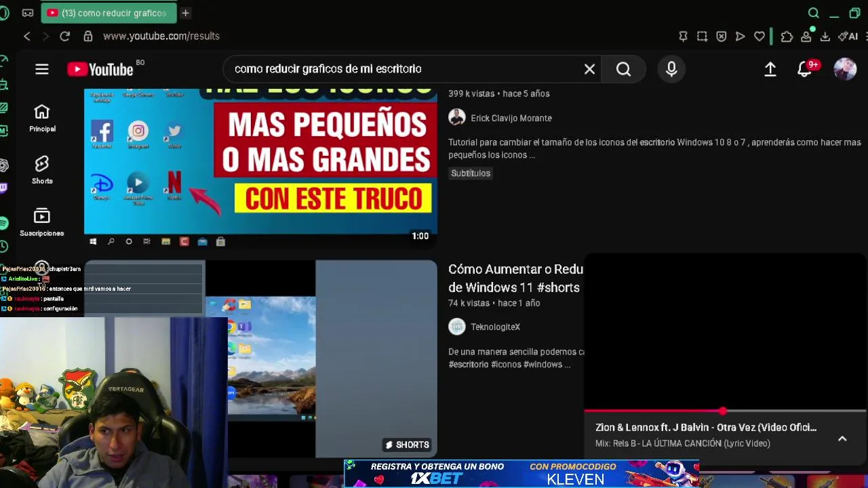Click the '74 k vistas • hace 1 año' text
The width and height of the screenshot is (868, 488).
point(494,303)
